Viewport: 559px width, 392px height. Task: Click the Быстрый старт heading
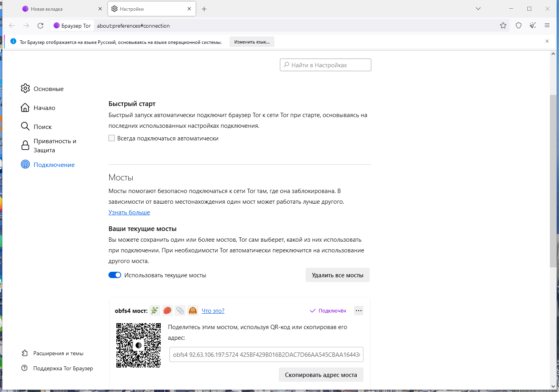pos(132,104)
